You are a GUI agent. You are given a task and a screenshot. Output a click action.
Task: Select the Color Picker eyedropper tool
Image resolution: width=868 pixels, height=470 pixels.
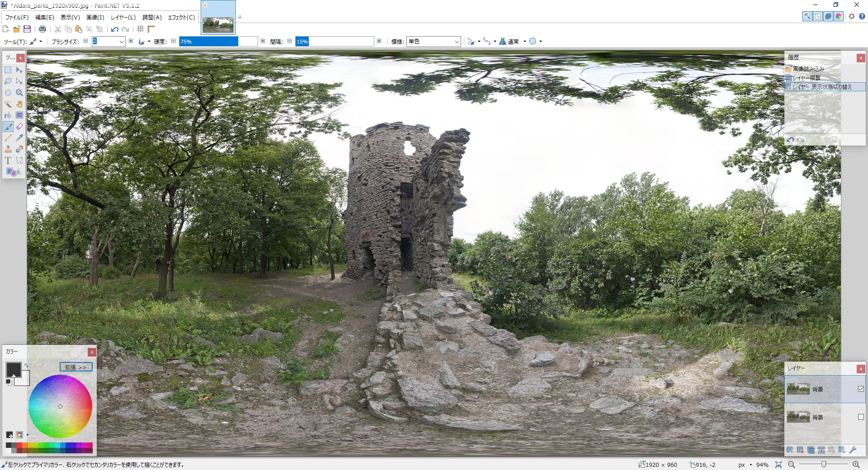[x=19, y=138]
